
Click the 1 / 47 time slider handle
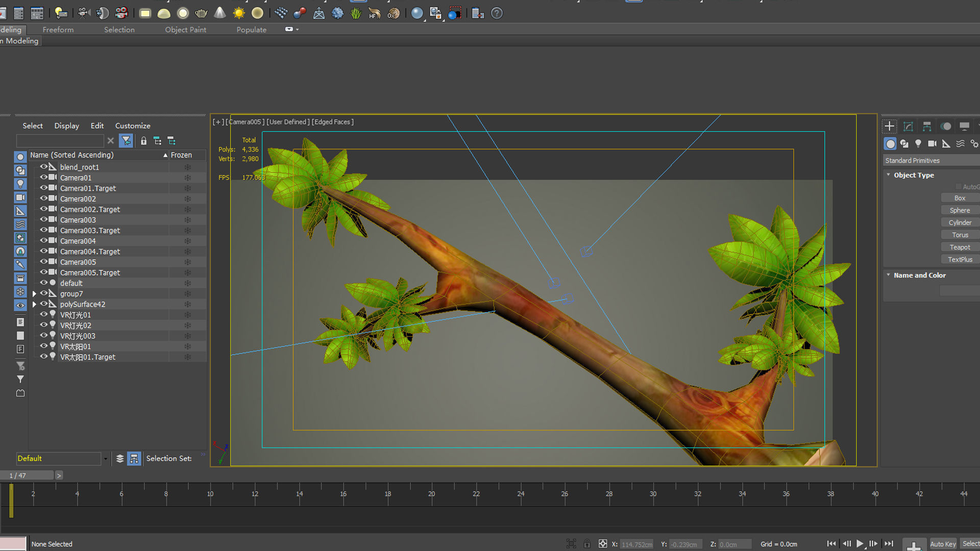27,475
